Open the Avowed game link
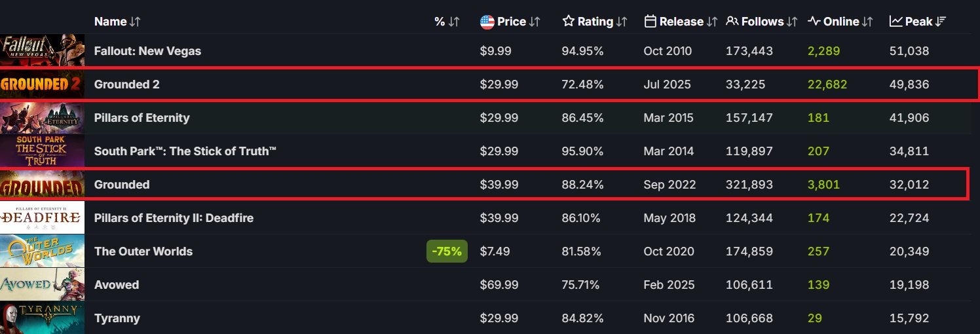 coord(117,285)
